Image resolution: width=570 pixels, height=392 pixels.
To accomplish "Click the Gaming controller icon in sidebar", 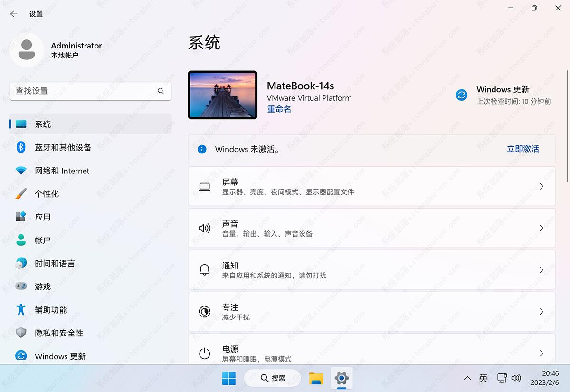I will coord(21,287).
